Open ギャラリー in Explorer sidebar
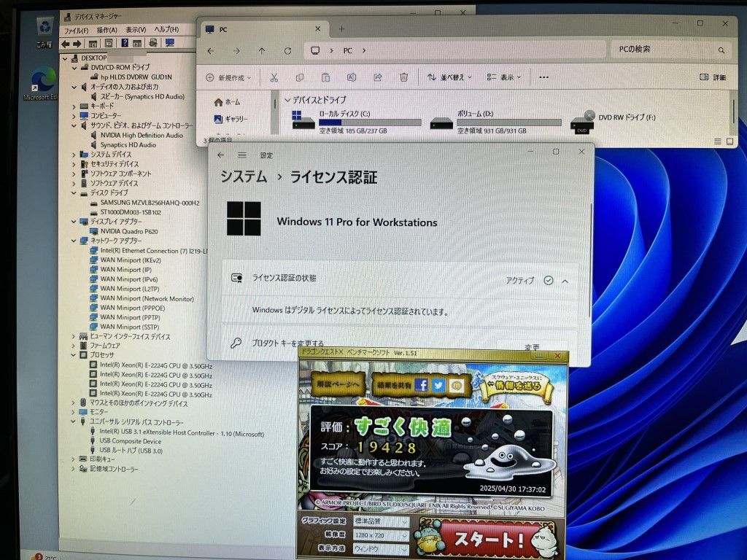747x560 pixels. [x=231, y=119]
